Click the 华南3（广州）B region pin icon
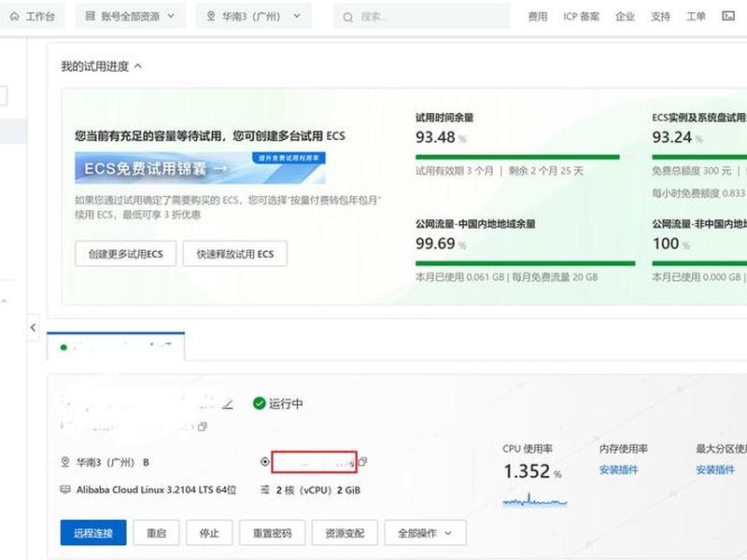747x560 pixels. tap(65, 462)
